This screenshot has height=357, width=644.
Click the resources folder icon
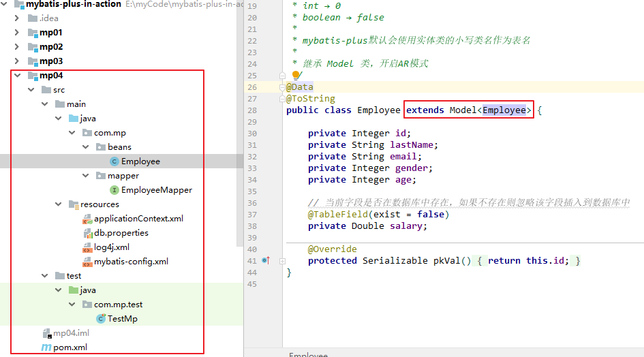[x=74, y=204]
